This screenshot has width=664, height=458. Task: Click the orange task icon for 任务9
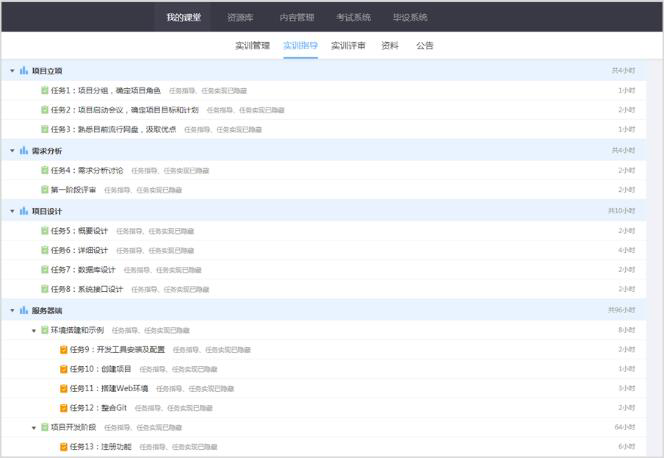tap(64, 350)
